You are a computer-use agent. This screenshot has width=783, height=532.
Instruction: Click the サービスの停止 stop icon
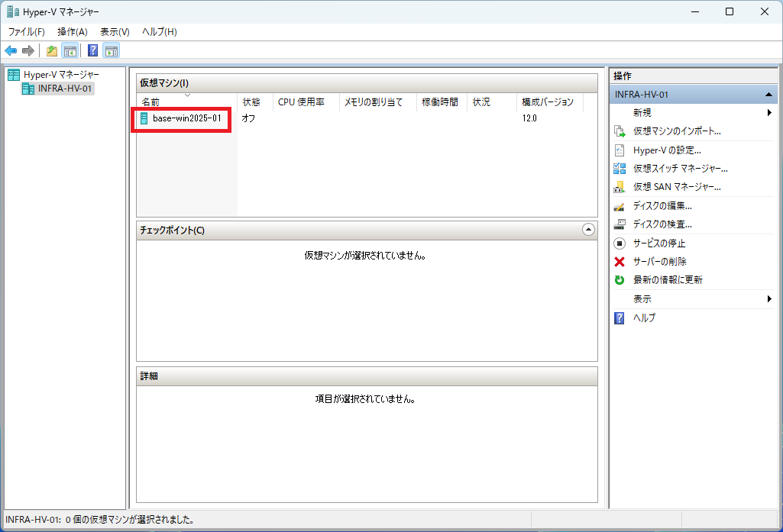620,243
